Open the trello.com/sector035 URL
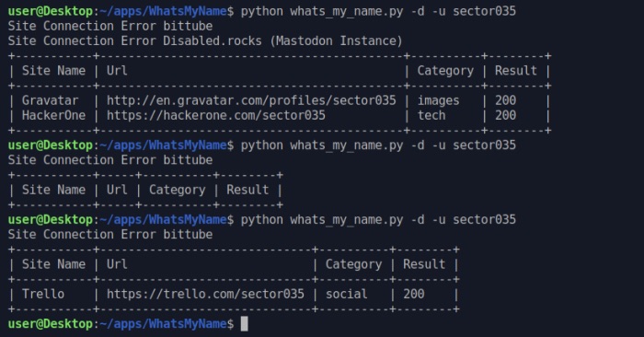Viewport: 644px width, 337px height. 205,295
